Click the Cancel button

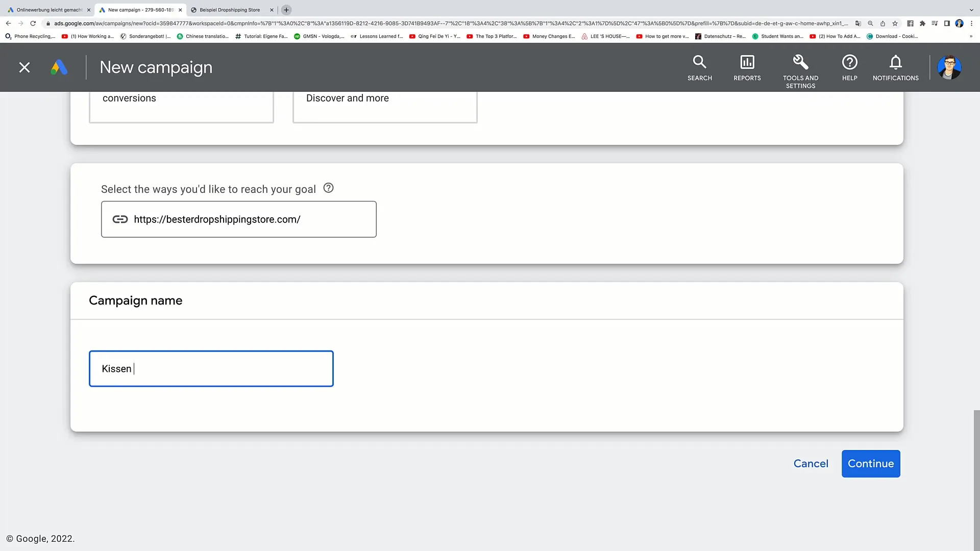pos(811,464)
